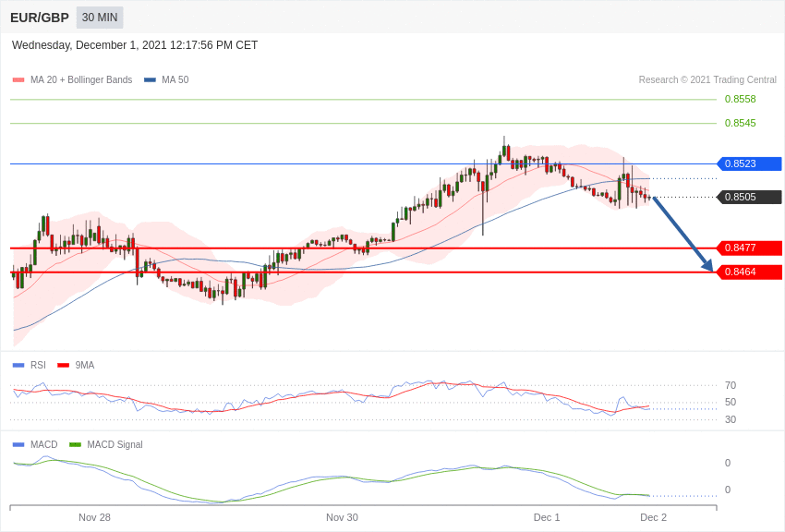Click the EUR/GBP pair title
The image size is (785, 532).
tap(40, 18)
